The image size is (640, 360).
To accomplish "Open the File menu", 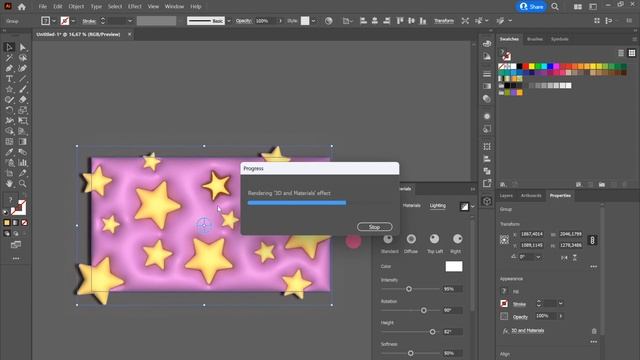I will [42, 7].
